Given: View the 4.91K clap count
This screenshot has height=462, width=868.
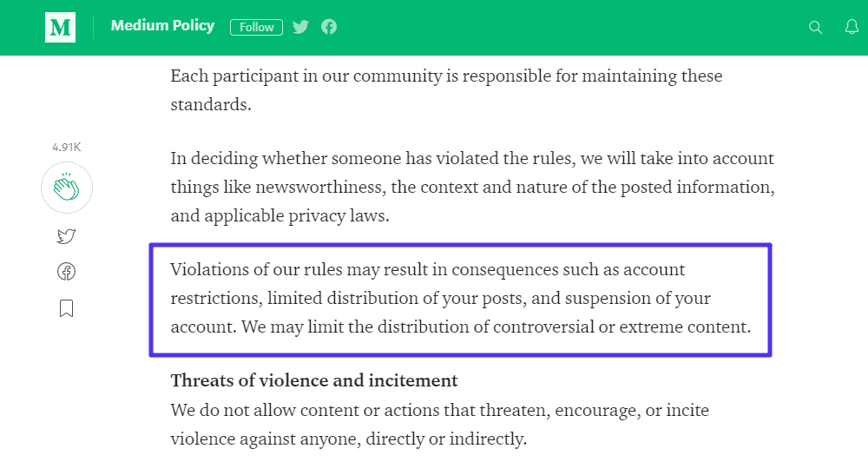Looking at the screenshot, I should pos(67,148).
